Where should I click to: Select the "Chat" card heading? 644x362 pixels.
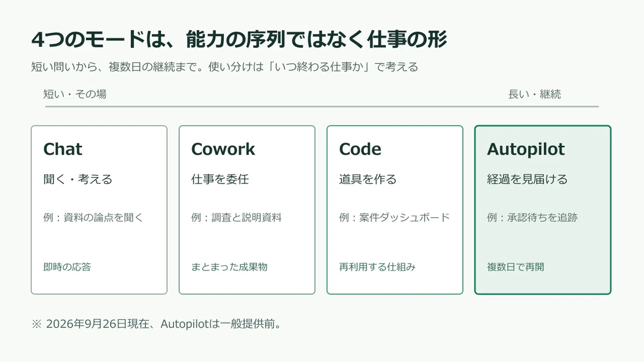click(63, 149)
